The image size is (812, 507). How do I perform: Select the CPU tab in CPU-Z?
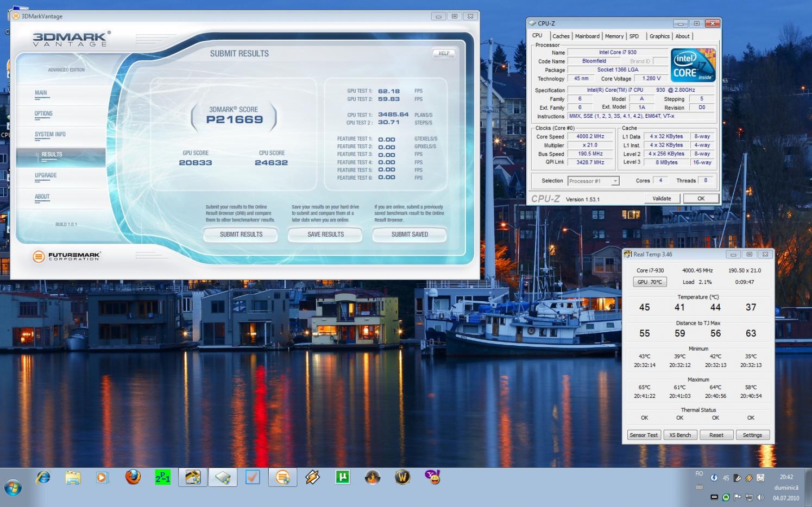point(538,35)
